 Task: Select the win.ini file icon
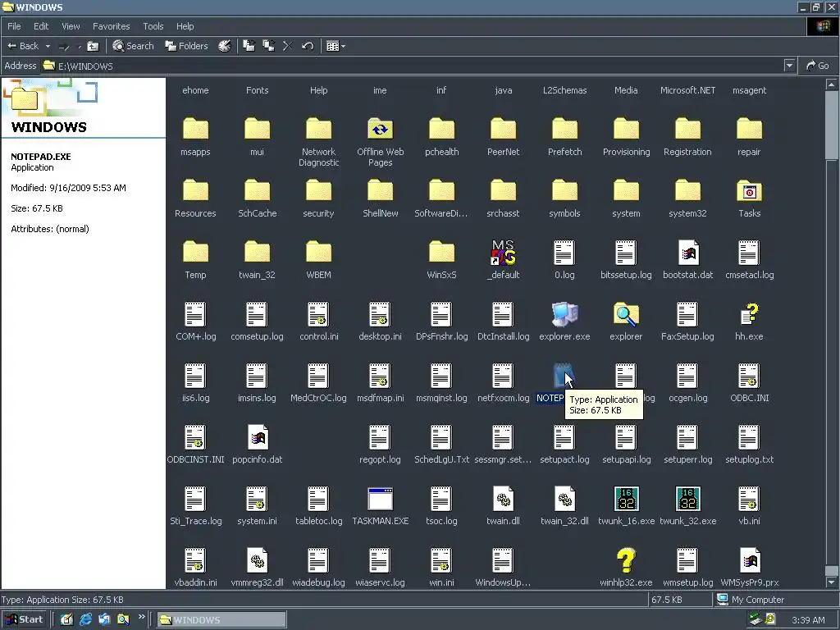pyautogui.click(x=441, y=561)
